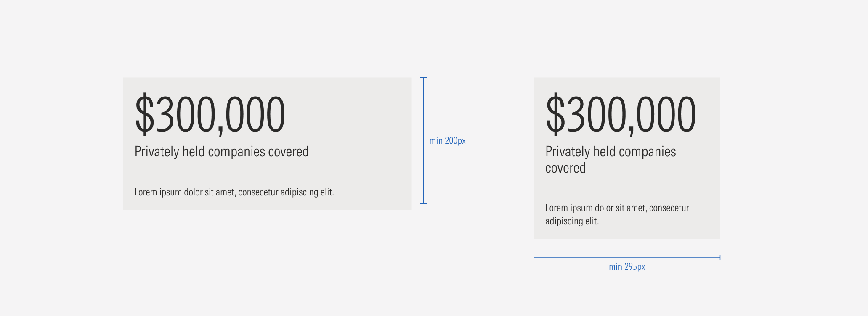This screenshot has width=868, height=316.
Task: Click the bottom end cap of the vertical measure
Action: pyautogui.click(x=424, y=203)
